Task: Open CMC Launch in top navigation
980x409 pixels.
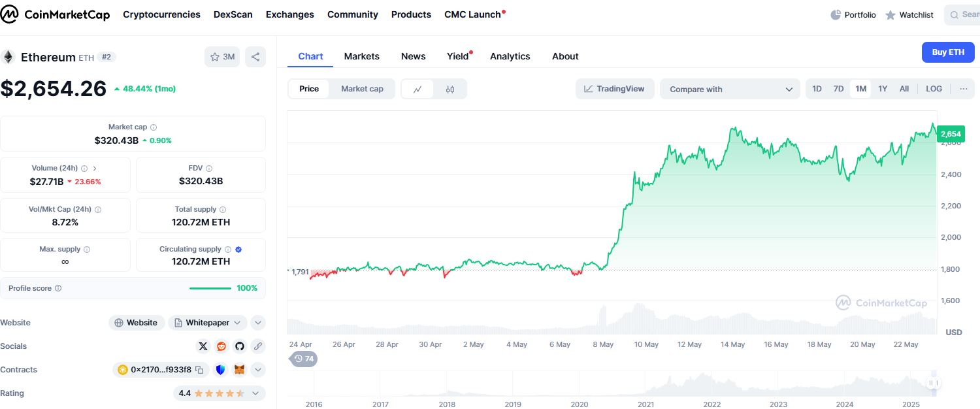Action: (x=474, y=14)
